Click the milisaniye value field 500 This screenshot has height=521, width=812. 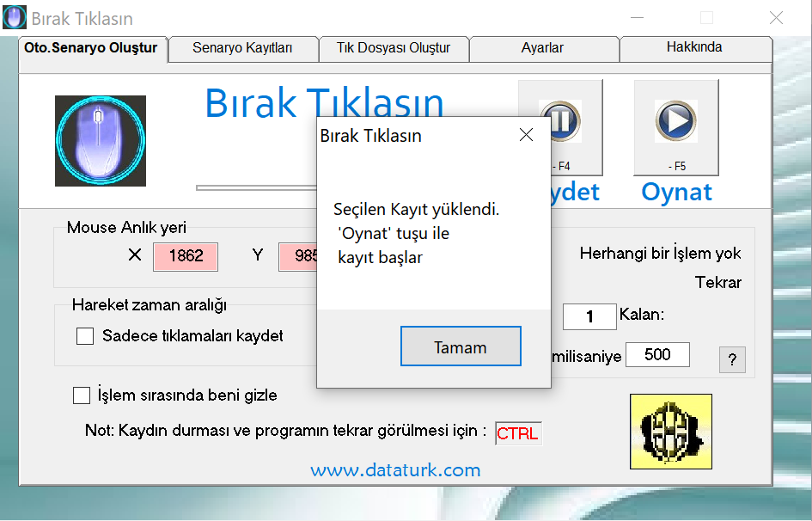[x=657, y=355]
